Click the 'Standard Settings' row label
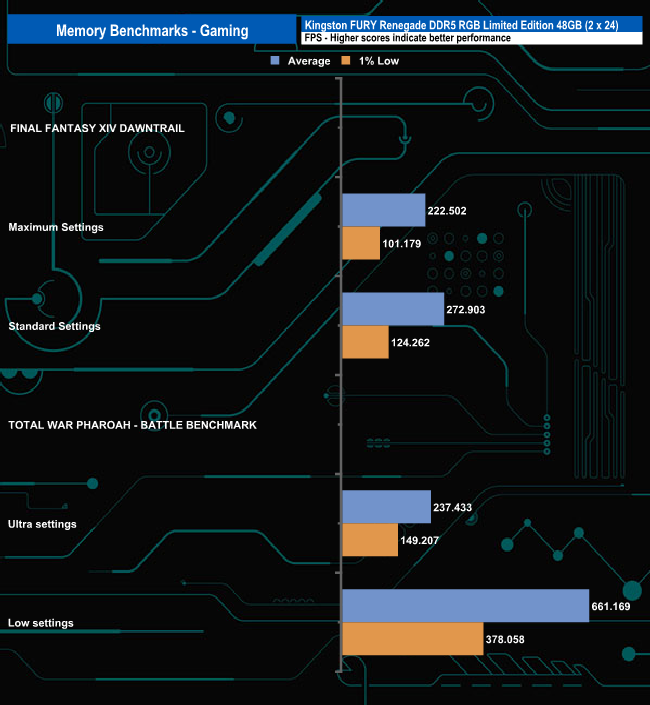This screenshot has height=705, width=650. click(54, 326)
